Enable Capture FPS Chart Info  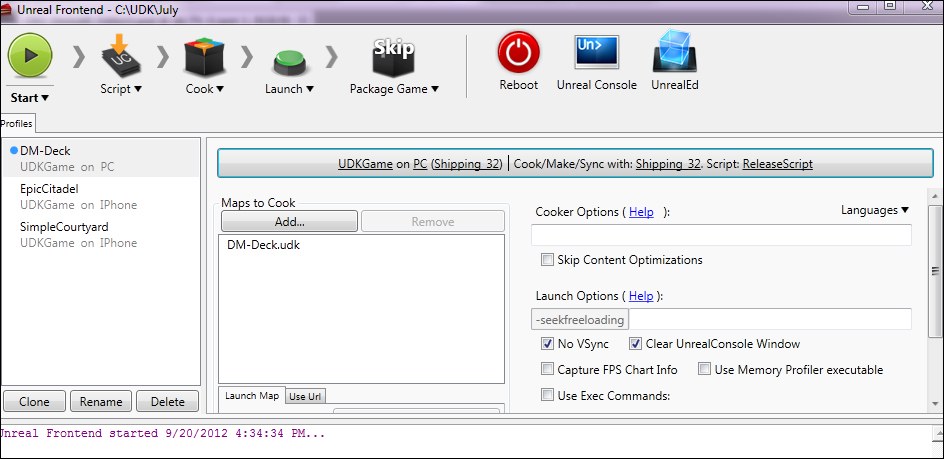(x=547, y=369)
